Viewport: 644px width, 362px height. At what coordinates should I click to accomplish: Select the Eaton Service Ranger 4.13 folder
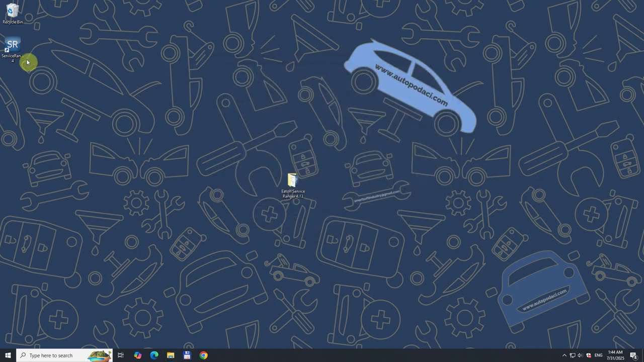point(293,186)
